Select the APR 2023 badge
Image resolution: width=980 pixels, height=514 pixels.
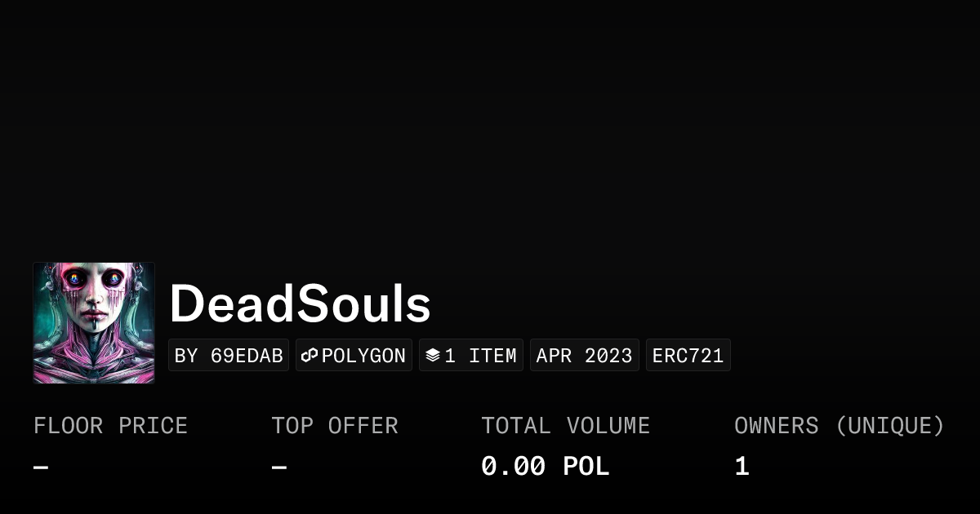(x=585, y=355)
